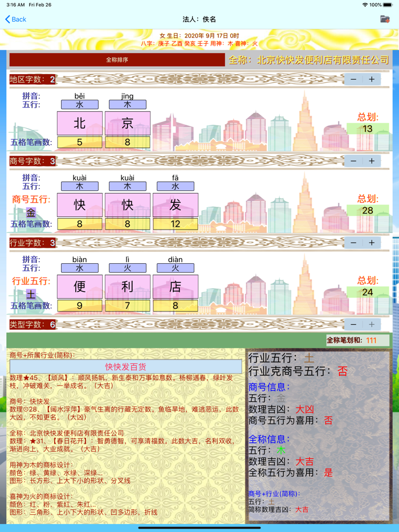Image resolution: width=399 pixels, height=532 pixels.
Task: Decrease 行业字数 with minus stepper
Action: pos(353,243)
